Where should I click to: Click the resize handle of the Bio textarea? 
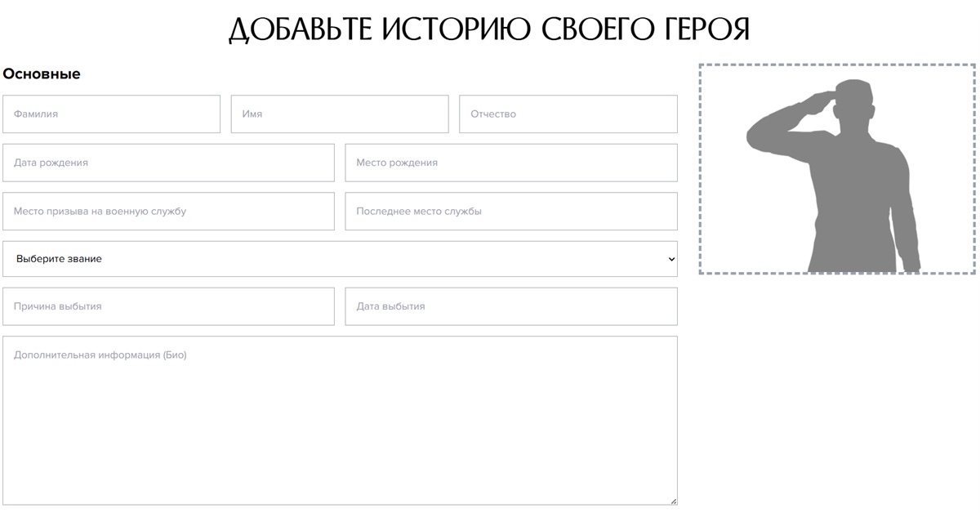click(x=673, y=501)
